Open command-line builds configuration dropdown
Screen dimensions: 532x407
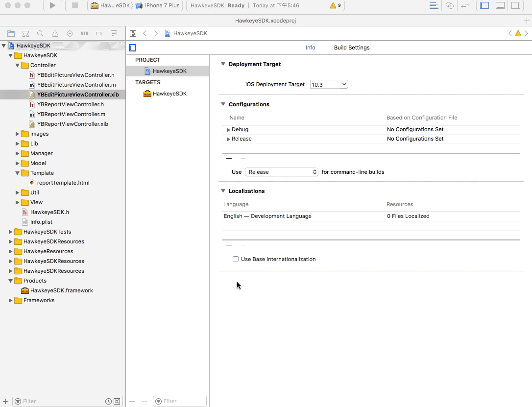[282, 172]
